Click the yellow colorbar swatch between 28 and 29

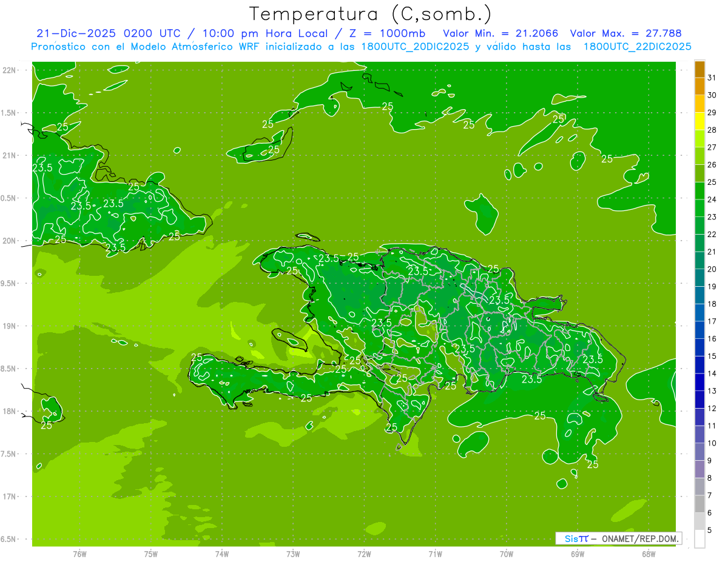[x=699, y=122]
